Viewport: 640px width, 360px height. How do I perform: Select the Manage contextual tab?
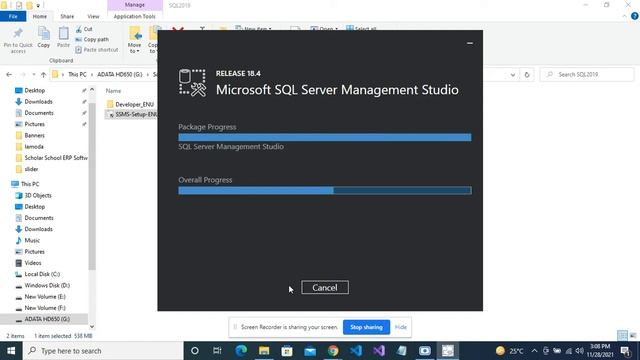point(135,5)
